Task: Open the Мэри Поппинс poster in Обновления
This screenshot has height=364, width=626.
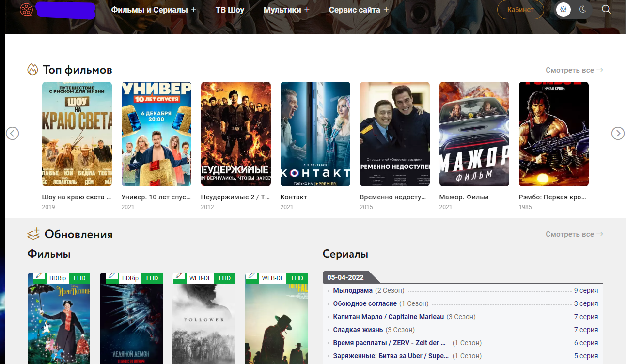Action: tap(59, 318)
